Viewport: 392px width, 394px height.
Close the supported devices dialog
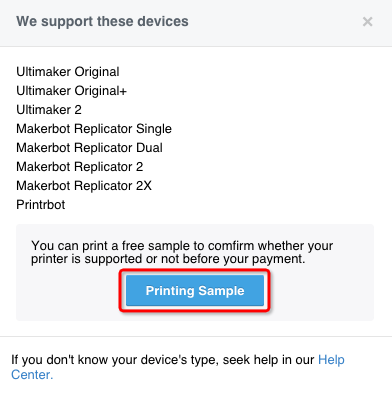(x=367, y=22)
